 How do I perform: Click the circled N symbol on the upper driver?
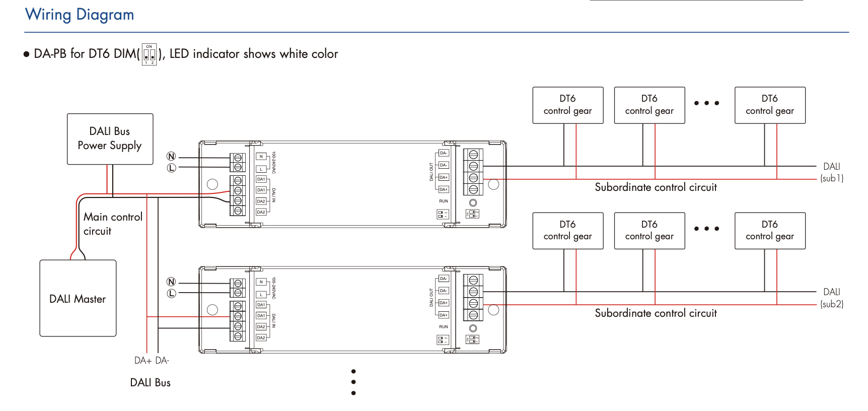click(x=171, y=156)
